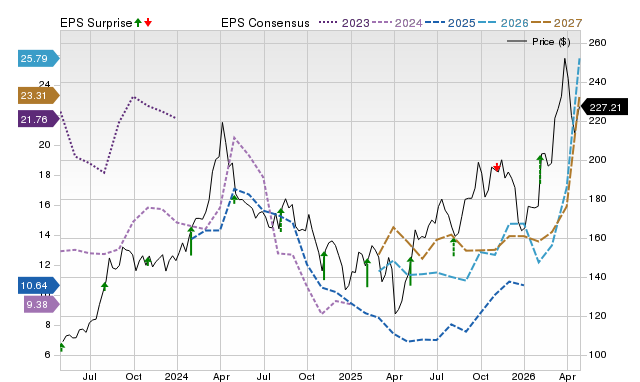Toggle the 2027 consensus series in the legend
The image size is (640, 382).
pos(556,23)
